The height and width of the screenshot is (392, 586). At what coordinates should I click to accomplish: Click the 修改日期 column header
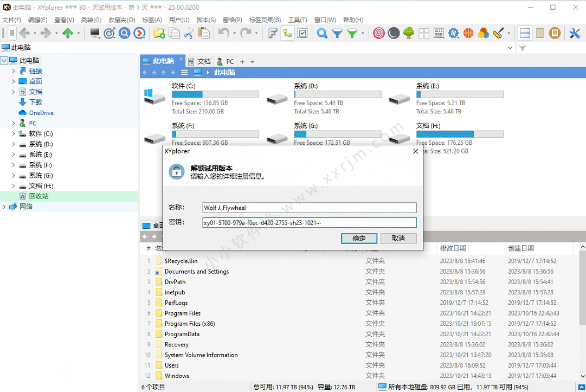pyautogui.click(x=470, y=248)
